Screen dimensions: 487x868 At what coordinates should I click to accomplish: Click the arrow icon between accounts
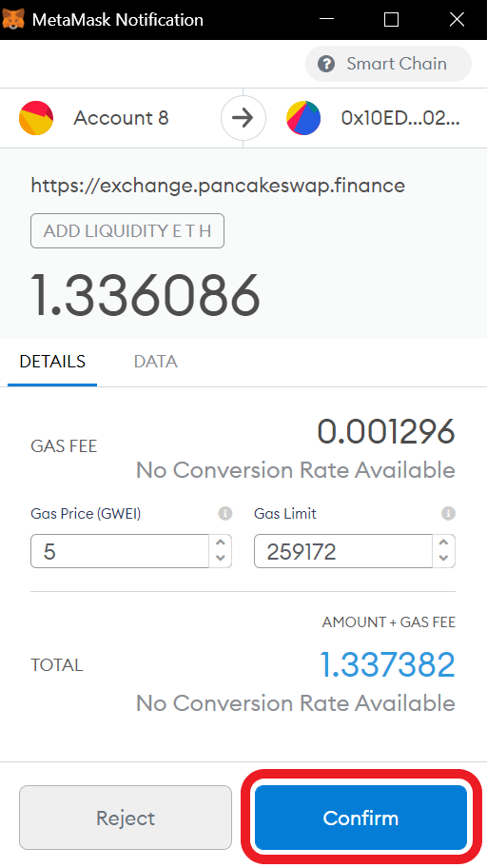[x=243, y=118]
